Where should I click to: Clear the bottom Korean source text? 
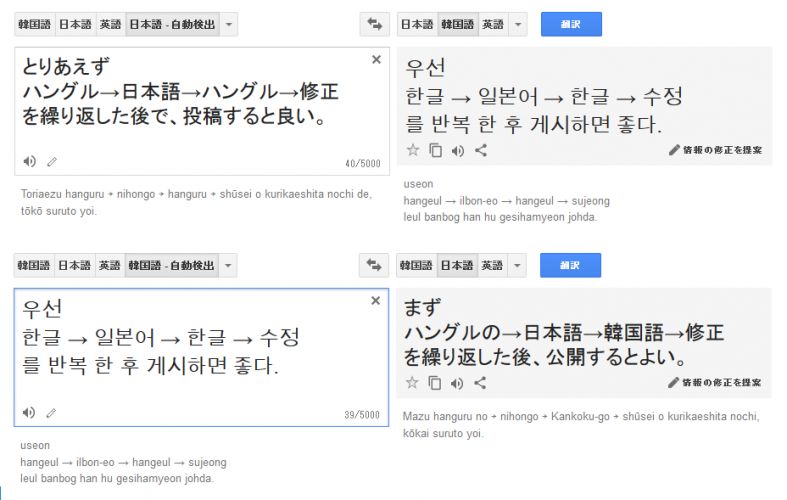click(376, 301)
